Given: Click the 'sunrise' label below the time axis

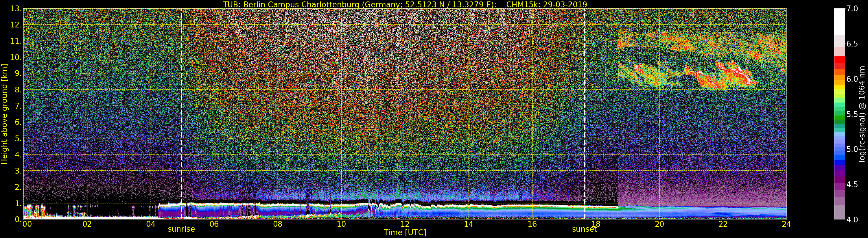Looking at the screenshot, I should pos(181,229).
